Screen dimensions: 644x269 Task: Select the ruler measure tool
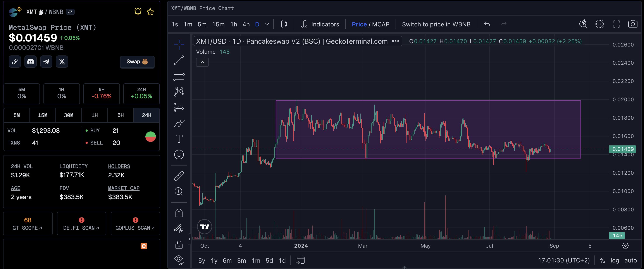click(179, 176)
